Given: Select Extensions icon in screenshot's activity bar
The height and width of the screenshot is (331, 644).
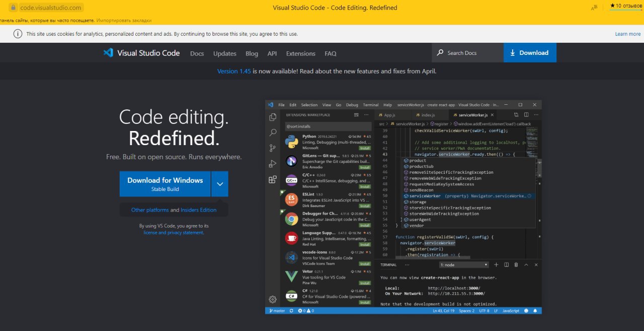Looking at the screenshot, I should [x=273, y=179].
